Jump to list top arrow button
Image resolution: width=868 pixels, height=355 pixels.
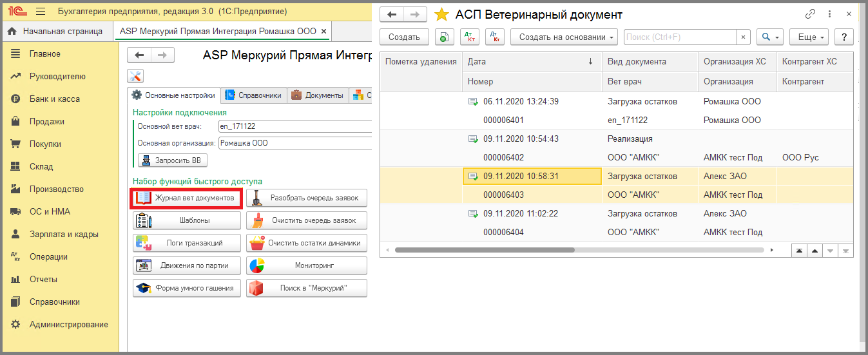click(799, 251)
